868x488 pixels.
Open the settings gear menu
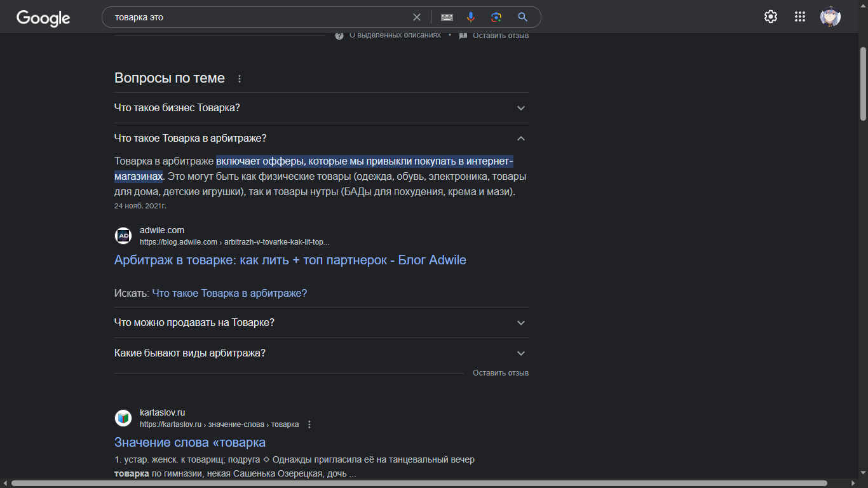point(770,17)
